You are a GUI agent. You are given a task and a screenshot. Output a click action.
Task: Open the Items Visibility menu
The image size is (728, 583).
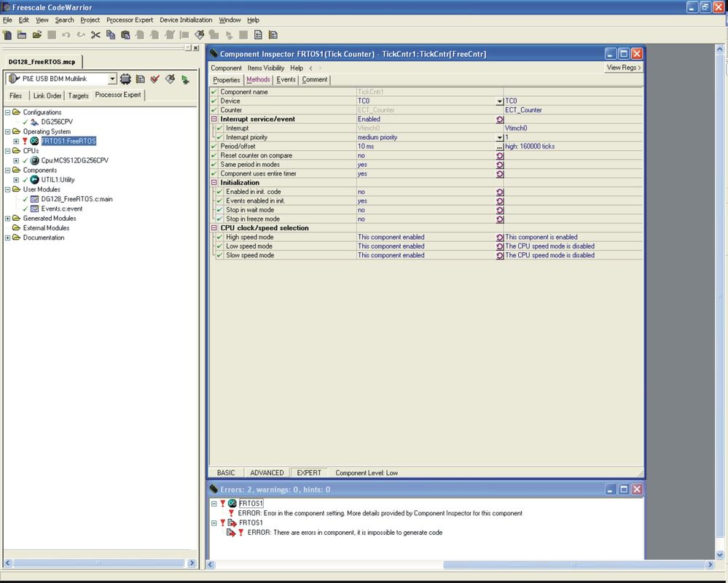(x=265, y=68)
